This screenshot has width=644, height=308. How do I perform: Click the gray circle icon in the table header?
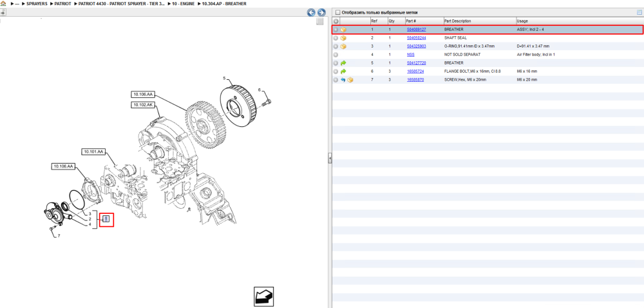[x=336, y=21]
